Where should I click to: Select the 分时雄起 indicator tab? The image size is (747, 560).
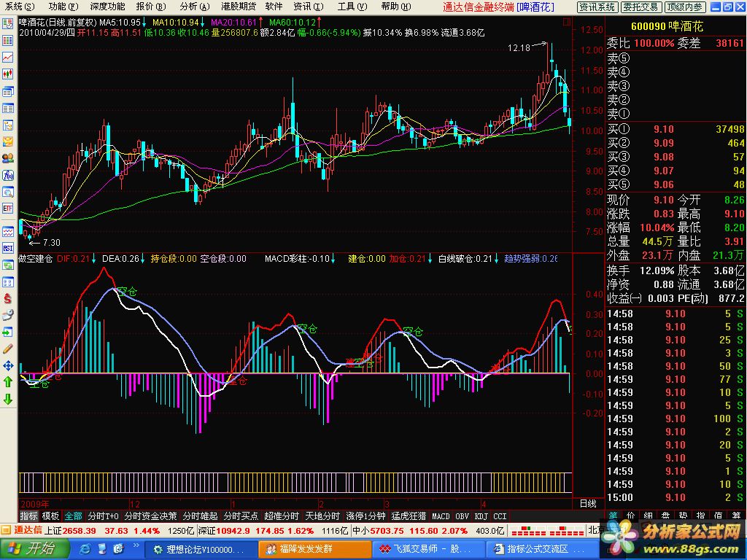point(200,516)
